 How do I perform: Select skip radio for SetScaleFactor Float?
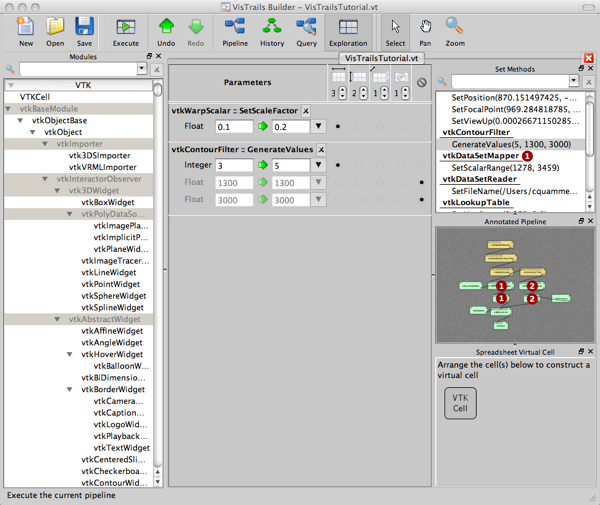422,126
